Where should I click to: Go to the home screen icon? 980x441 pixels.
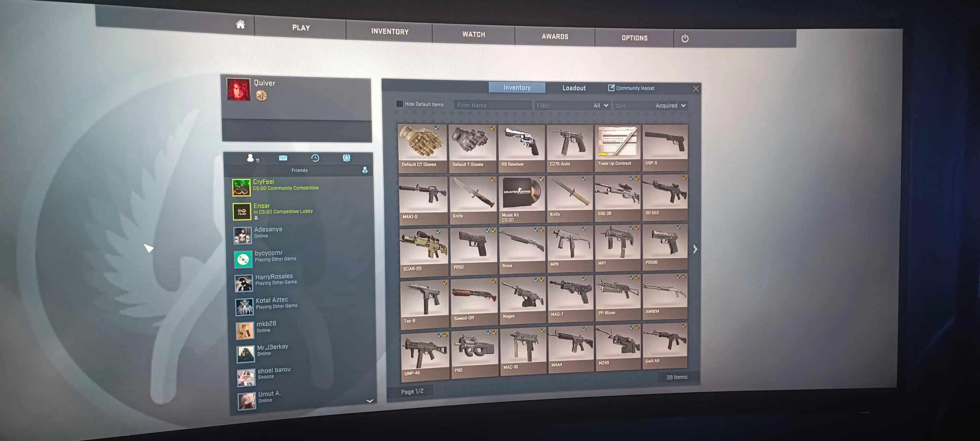pos(240,25)
